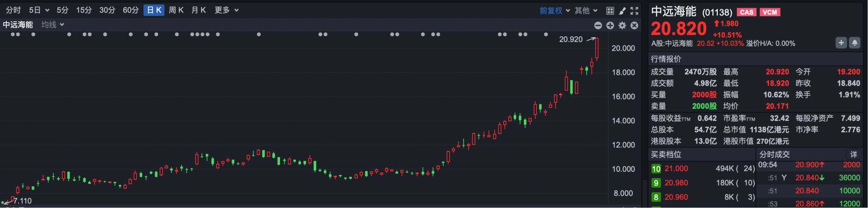Open indicator settings gear icon

pyautogui.click(x=622, y=25)
